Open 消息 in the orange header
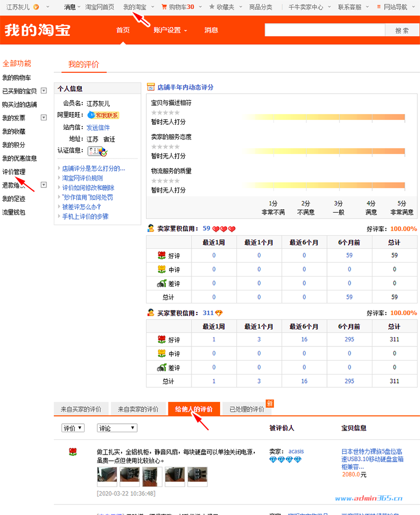The width and height of the screenshot is (420, 515). click(x=211, y=30)
